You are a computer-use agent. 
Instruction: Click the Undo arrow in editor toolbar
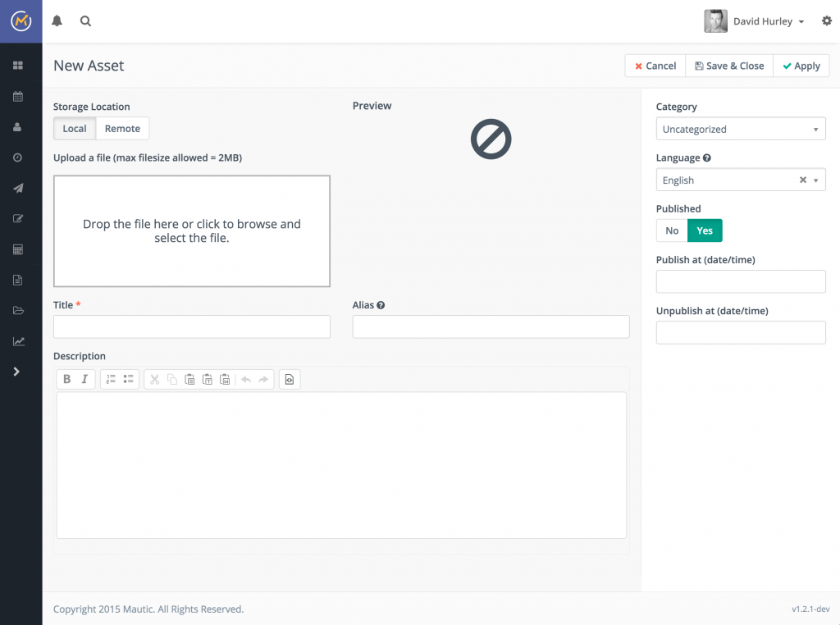[246, 379]
